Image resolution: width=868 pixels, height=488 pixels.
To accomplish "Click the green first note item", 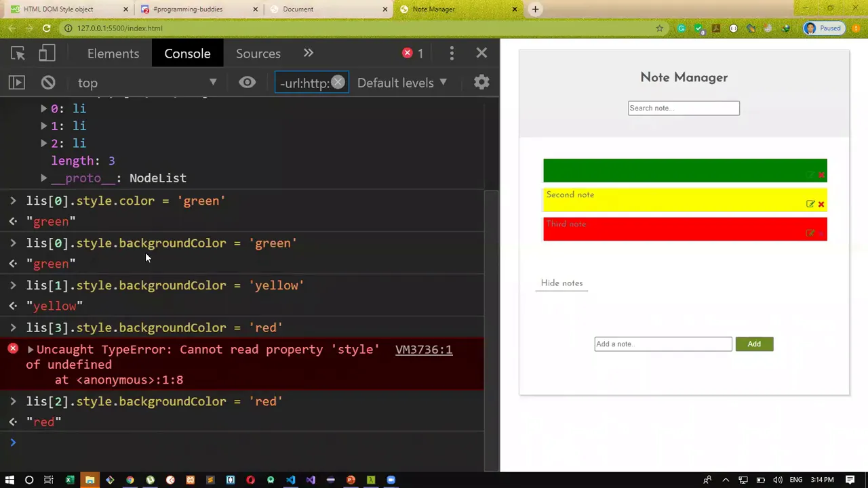I will 685,171.
